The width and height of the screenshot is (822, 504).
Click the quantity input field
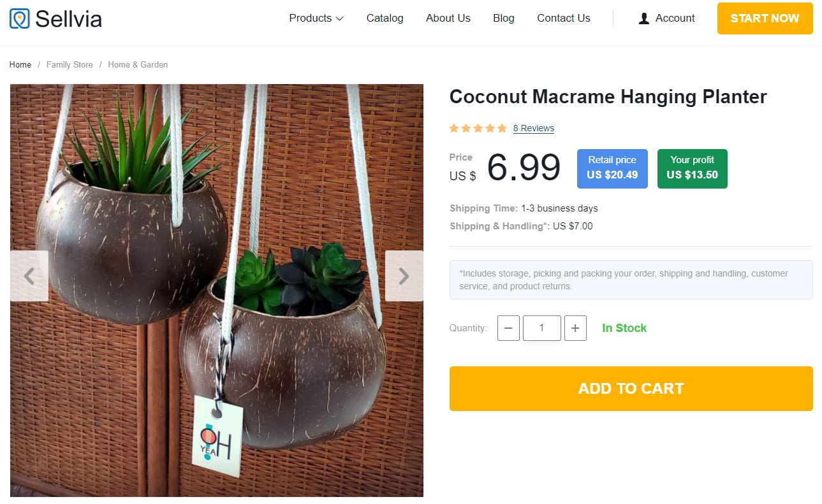point(541,328)
